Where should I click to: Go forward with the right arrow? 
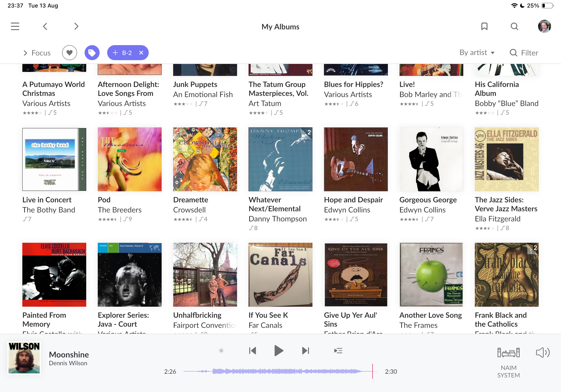click(x=76, y=26)
